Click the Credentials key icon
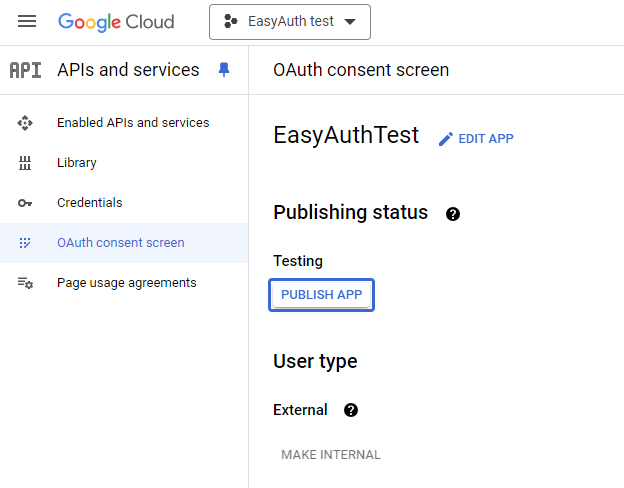Screen dimensions: 624x488 point(26,203)
